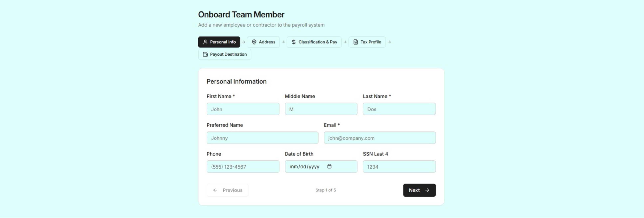Click the wallet icon in Payout Destination step
644x218 pixels.
coord(205,54)
